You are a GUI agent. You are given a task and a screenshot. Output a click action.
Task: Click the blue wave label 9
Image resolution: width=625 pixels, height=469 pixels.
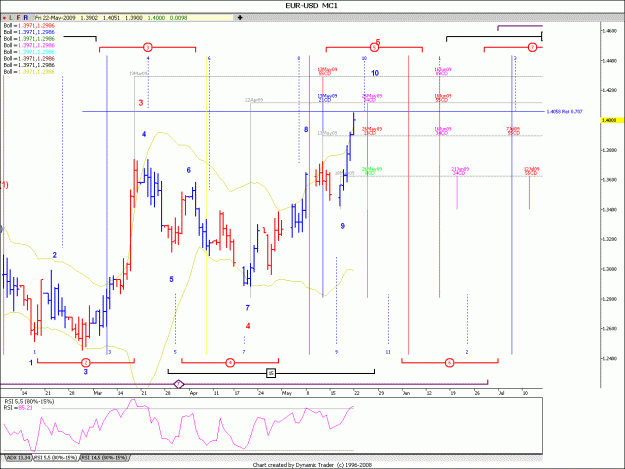click(342, 226)
